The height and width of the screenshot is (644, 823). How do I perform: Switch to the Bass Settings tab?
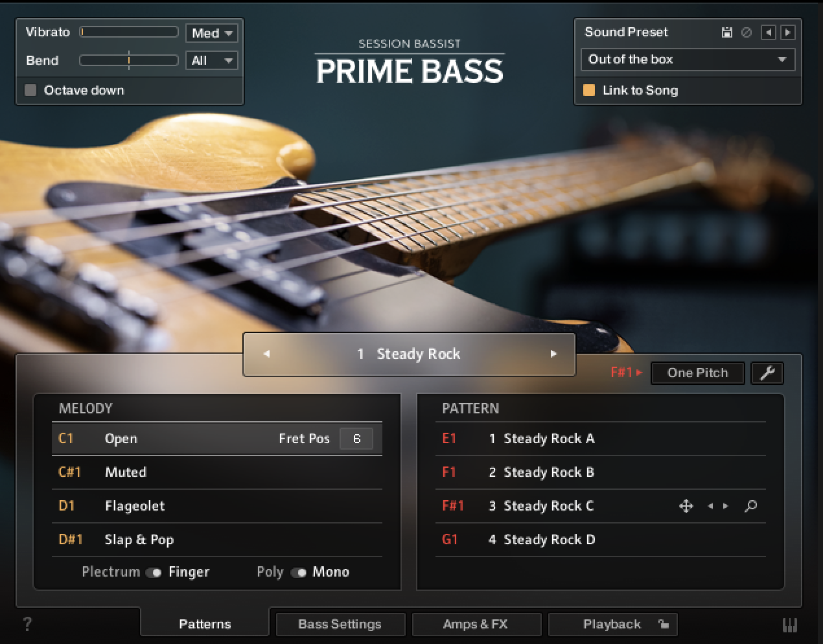[340, 624]
